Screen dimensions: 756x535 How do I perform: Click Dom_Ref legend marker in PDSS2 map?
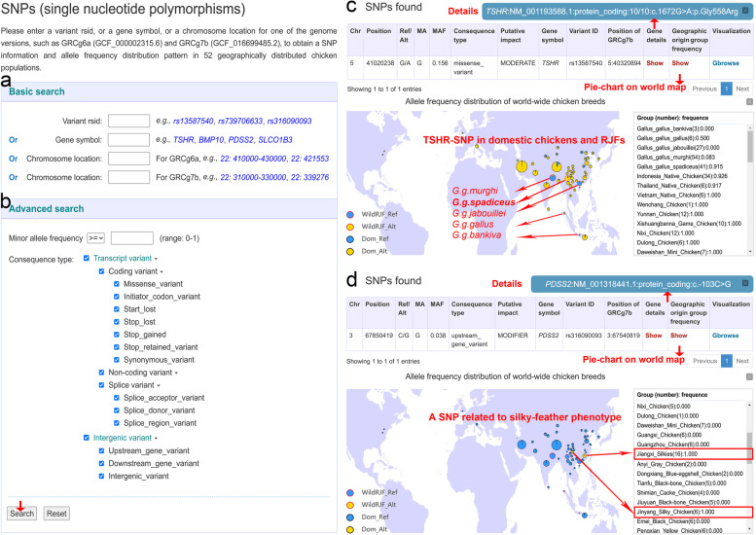(350, 517)
